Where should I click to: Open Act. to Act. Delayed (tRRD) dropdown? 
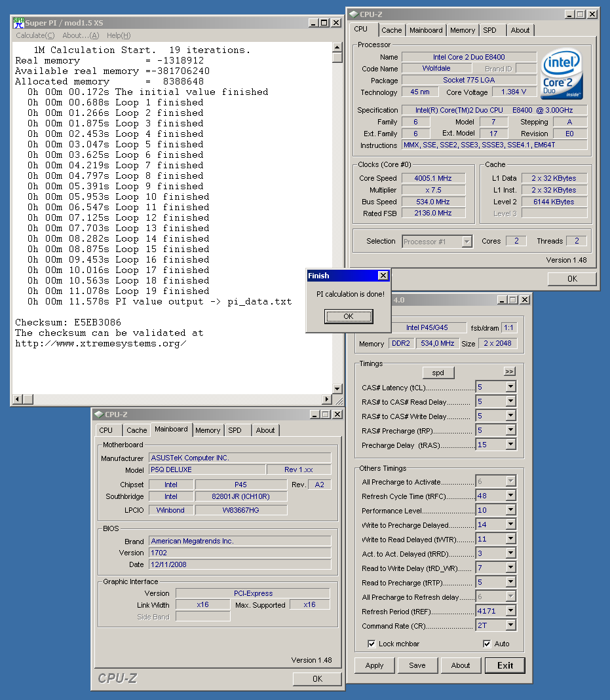coord(511,553)
